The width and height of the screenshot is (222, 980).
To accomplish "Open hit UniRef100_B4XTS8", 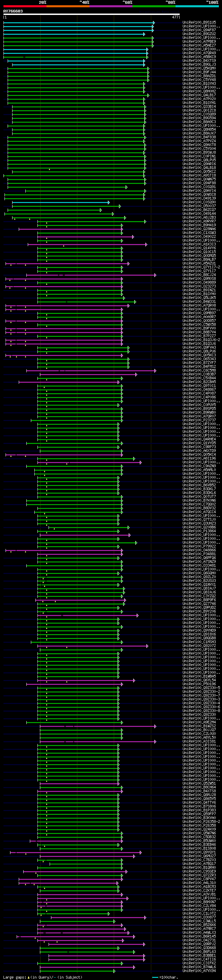I will [199, 791].
